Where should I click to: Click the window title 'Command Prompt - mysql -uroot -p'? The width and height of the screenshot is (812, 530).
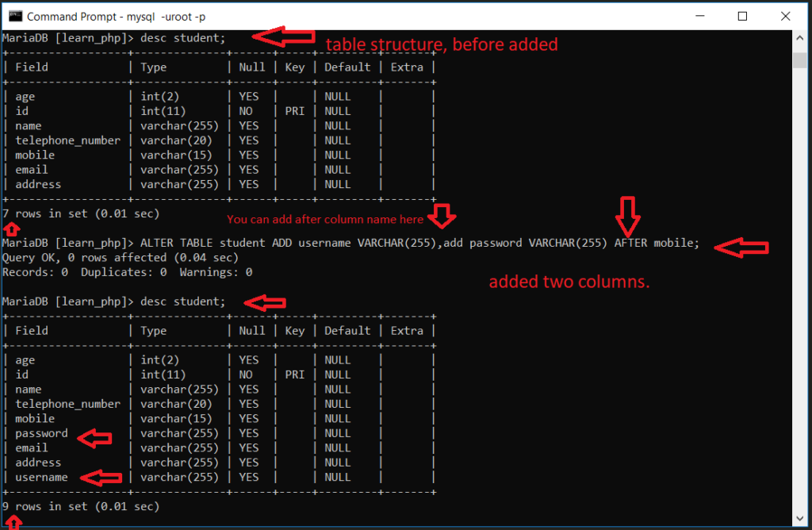(x=116, y=17)
